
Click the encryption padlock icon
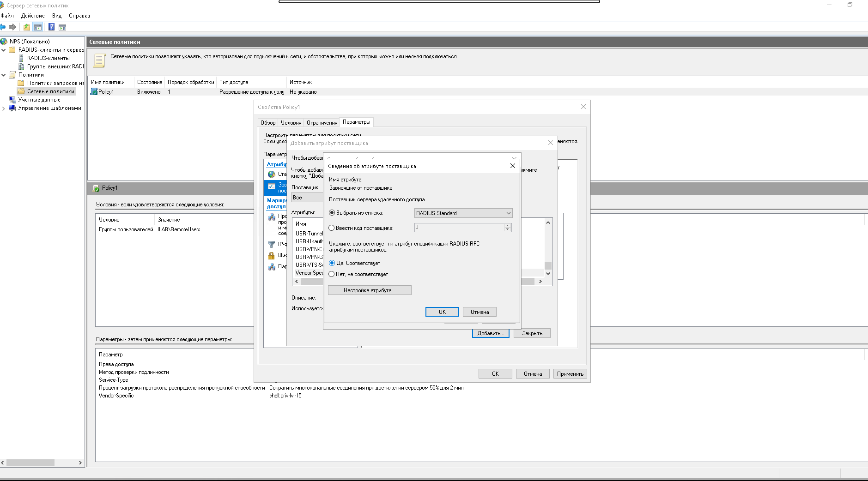click(x=272, y=256)
